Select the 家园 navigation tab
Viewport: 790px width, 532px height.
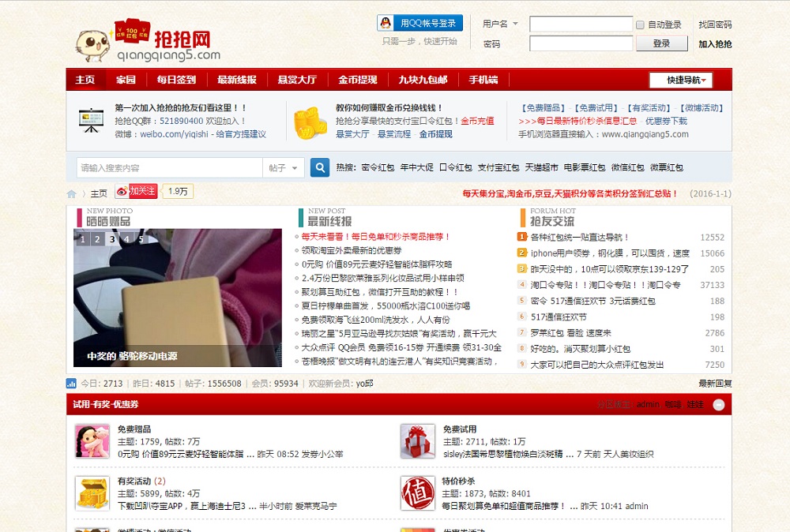[126, 80]
